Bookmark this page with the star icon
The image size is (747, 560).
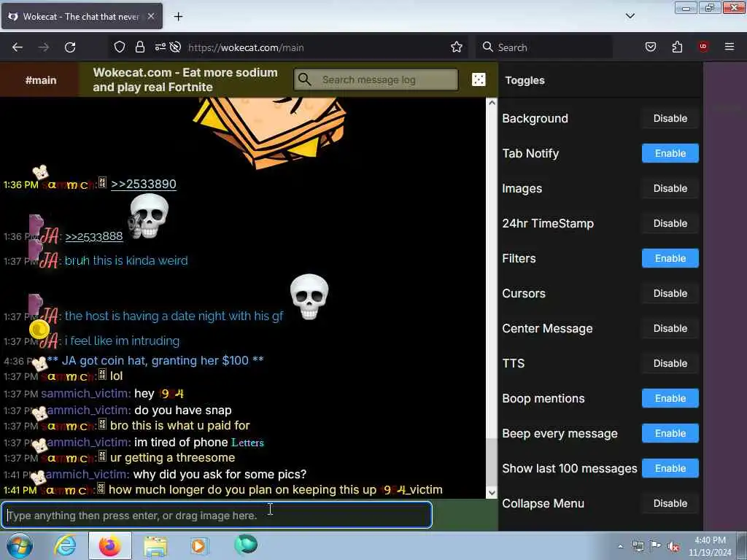(x=457, y=47)
